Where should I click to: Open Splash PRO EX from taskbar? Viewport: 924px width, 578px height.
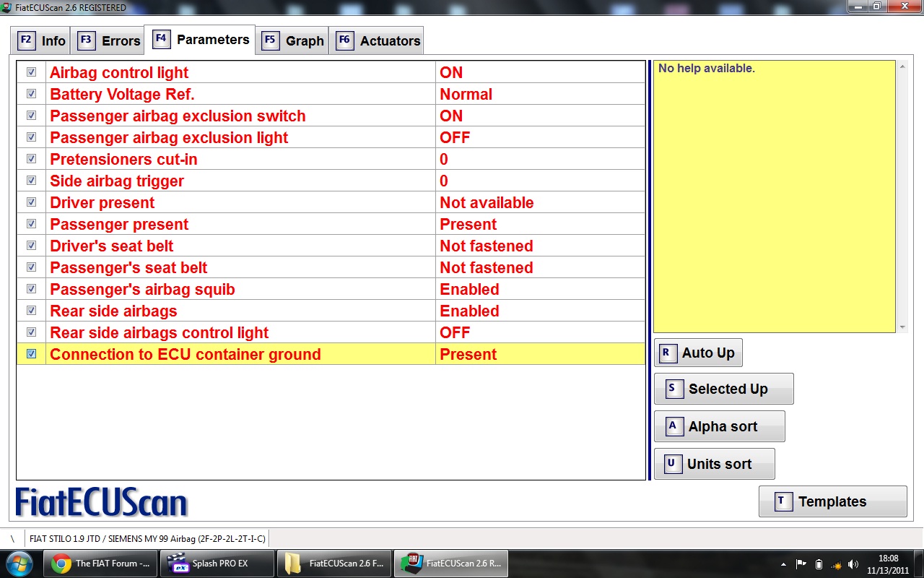[x=218, y=563]
